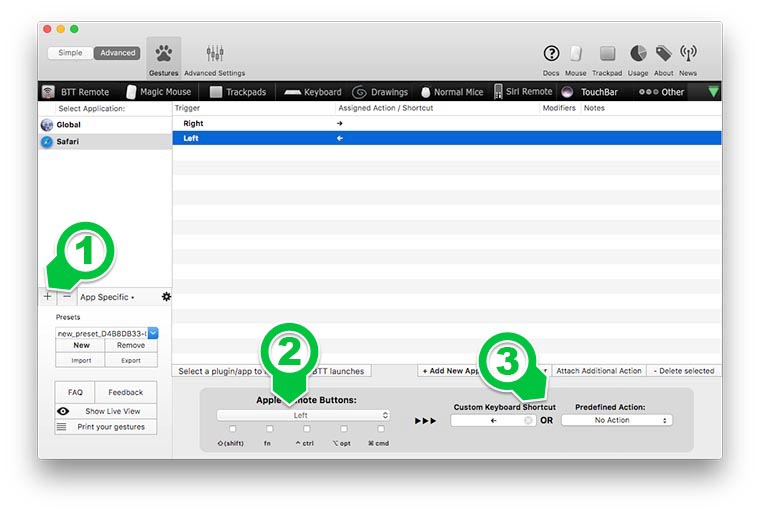Viewport: 760px width, 513px height.
Task: Open the Mouse preferences icon
Action: (x=575, y=58)
